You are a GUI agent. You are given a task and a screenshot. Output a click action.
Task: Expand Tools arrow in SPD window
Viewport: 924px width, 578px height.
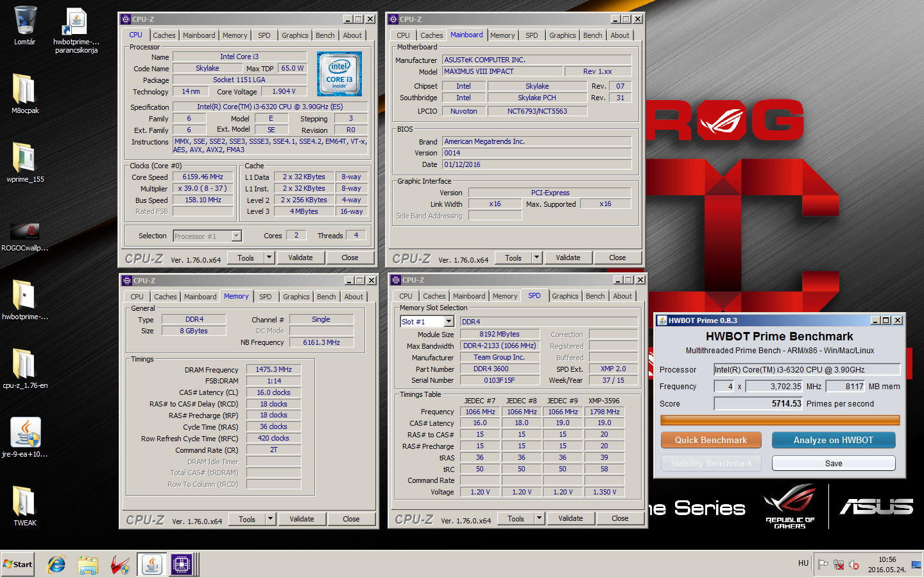(x=540, y=518)
